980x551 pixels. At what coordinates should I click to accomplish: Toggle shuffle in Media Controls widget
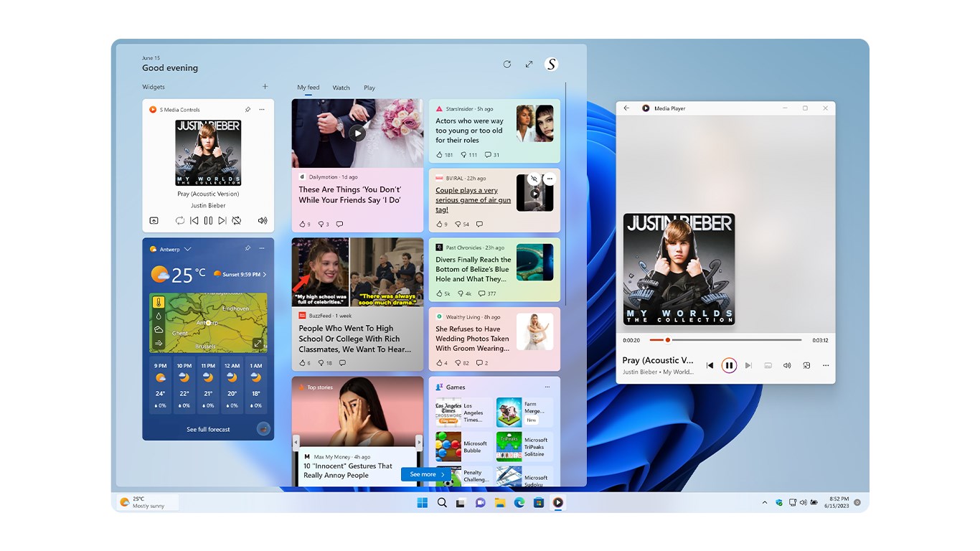[237, 221]
